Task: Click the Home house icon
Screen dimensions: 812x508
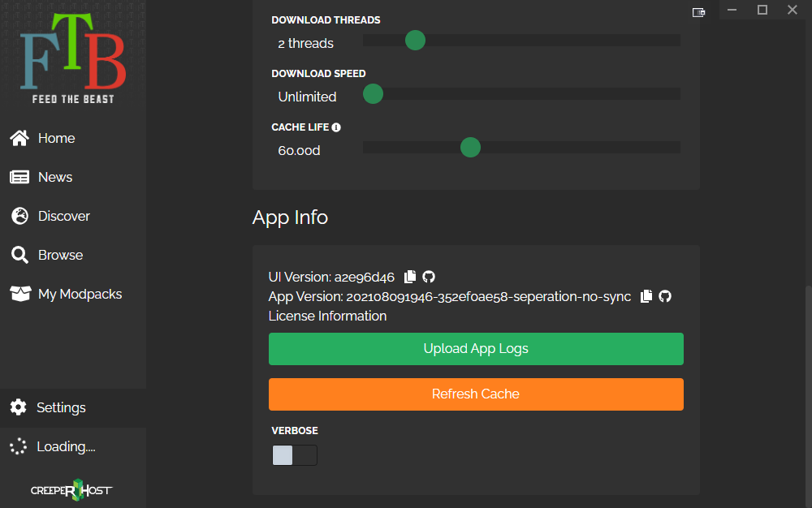Action: click(x=18, y=137)
